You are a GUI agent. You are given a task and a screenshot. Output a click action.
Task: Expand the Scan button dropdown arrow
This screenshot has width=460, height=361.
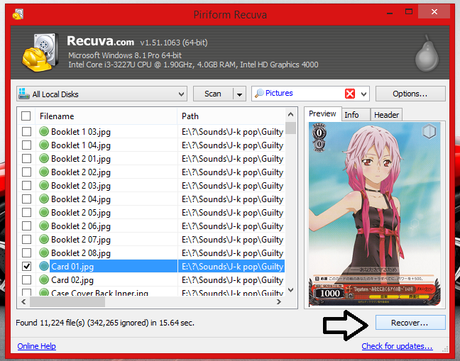click(239, 94)
